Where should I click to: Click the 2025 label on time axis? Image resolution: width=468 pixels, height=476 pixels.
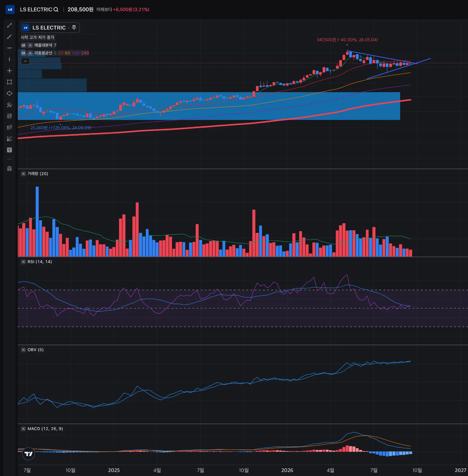114,470
